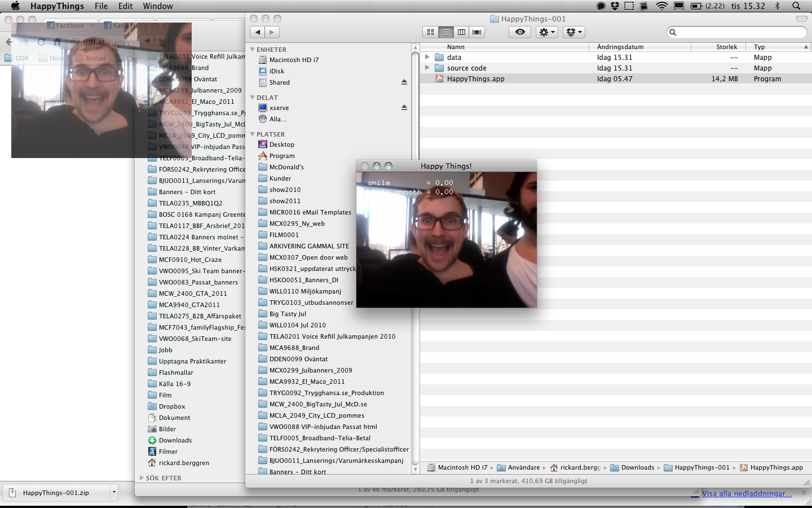The width and height of the screenshot is (812, 508).
Task: Switch Finder to column view
Action: 461,32
